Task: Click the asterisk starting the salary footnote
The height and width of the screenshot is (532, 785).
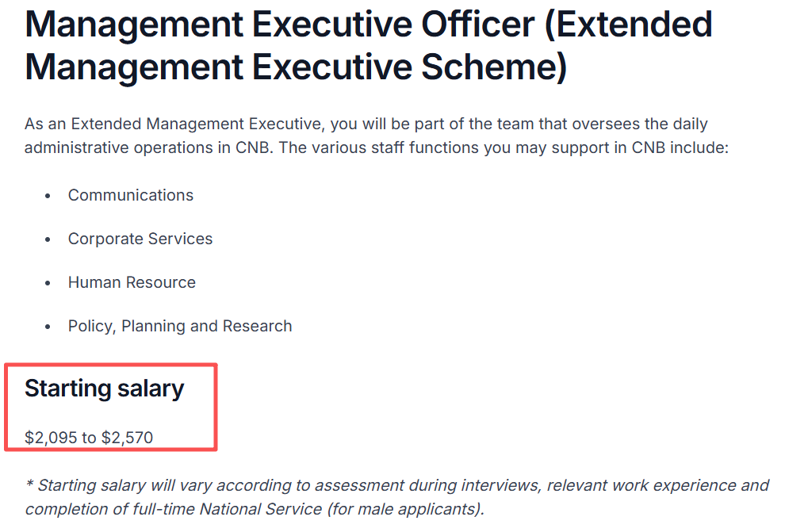Action: click(x=29, y=484)
